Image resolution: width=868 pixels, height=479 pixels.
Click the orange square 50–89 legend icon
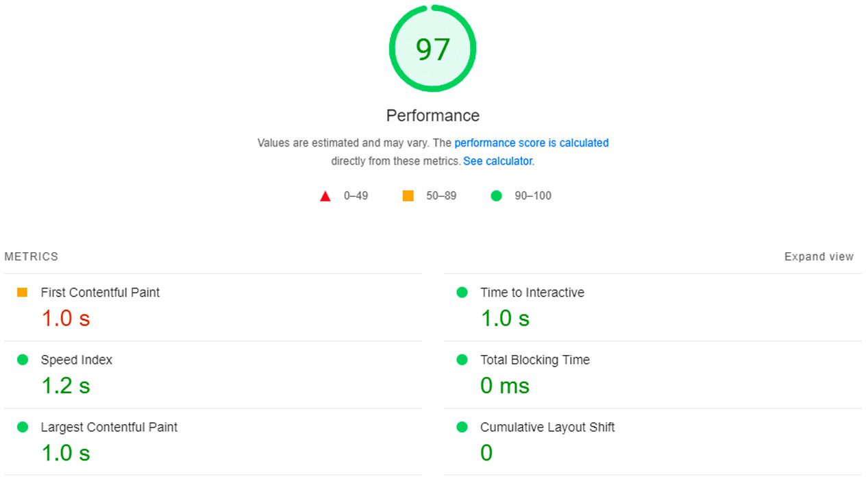(408, 196)
